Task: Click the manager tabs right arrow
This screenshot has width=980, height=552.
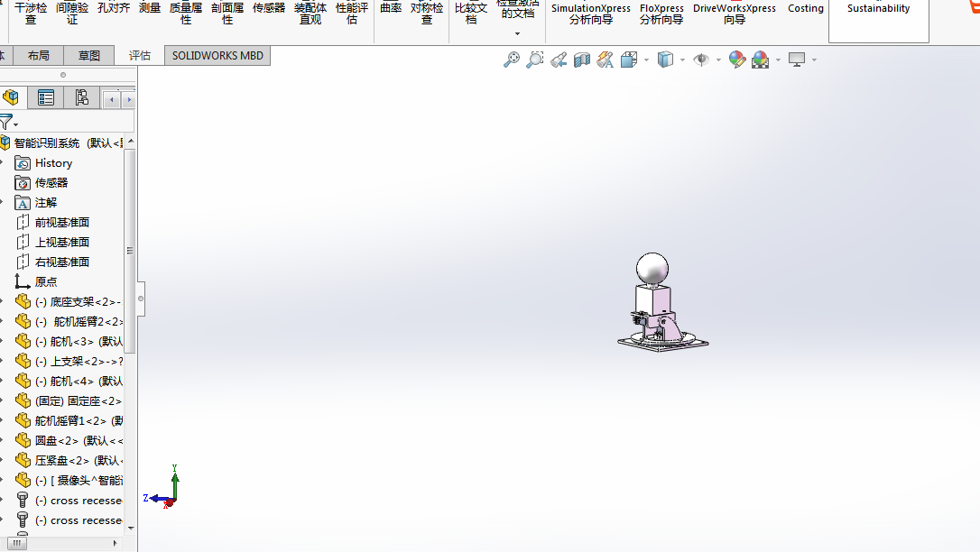Action: coord(129,99)
